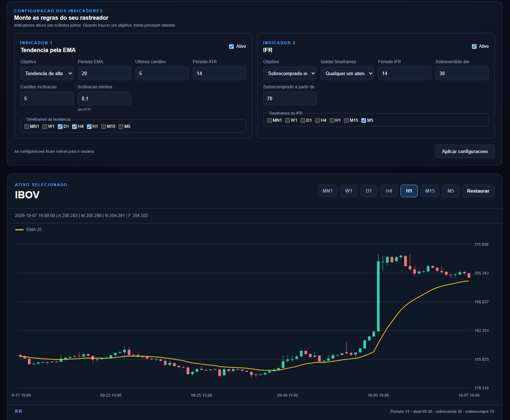View the M15 chart timeframe
The height and width of the screenshot is (420, 510).
[x=430, y=191]
